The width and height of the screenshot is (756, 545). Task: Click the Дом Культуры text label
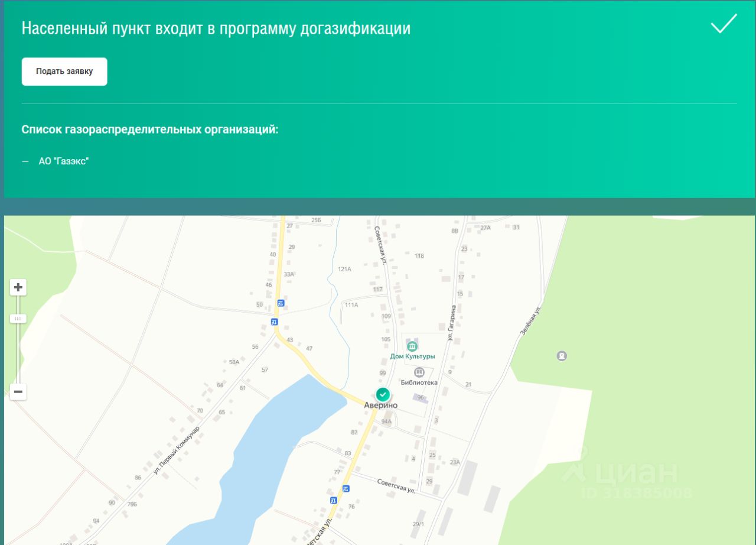tap(412, 356)
